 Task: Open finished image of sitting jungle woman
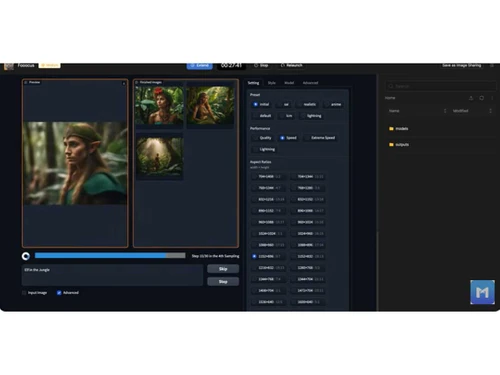[x=210, y=105]
